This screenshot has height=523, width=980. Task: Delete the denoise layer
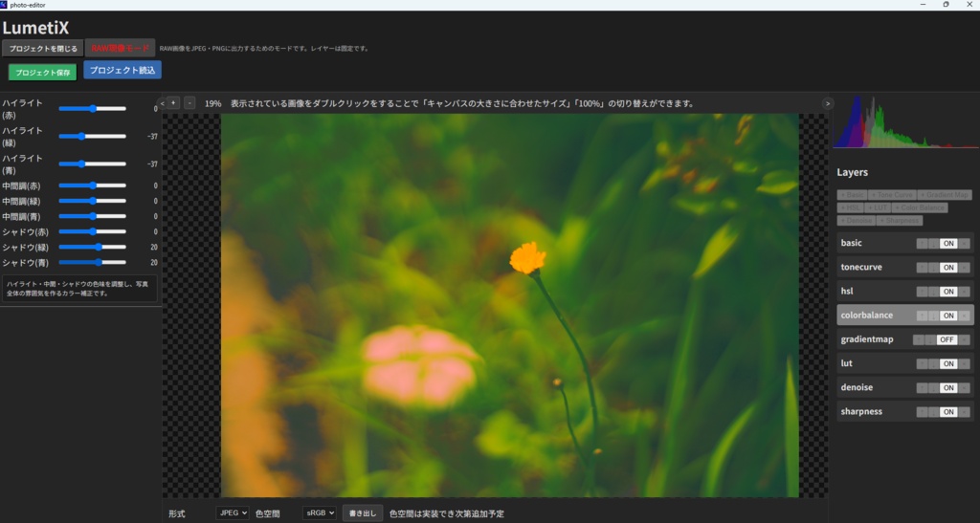[x=965, y=387]
